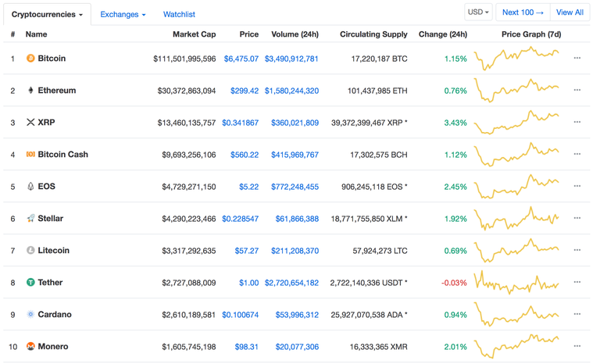The image size is (600, 364).
Task: Open Monero's 7-day price graph
Action: click(x=516, y=346)
